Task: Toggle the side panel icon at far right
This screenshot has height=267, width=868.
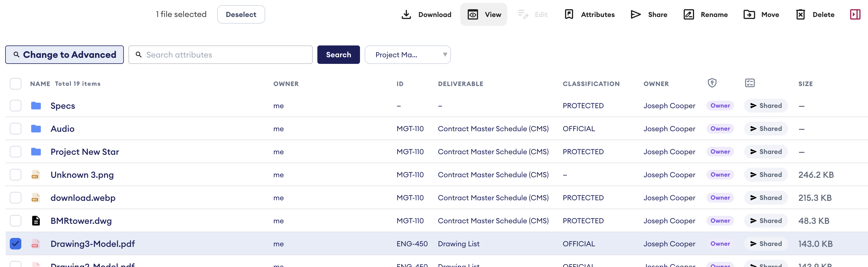Action: [855, 14]
